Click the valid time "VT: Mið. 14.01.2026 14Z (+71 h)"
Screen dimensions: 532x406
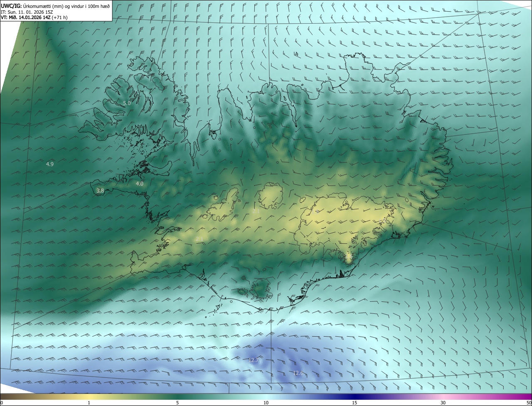(x=34, y=17)
